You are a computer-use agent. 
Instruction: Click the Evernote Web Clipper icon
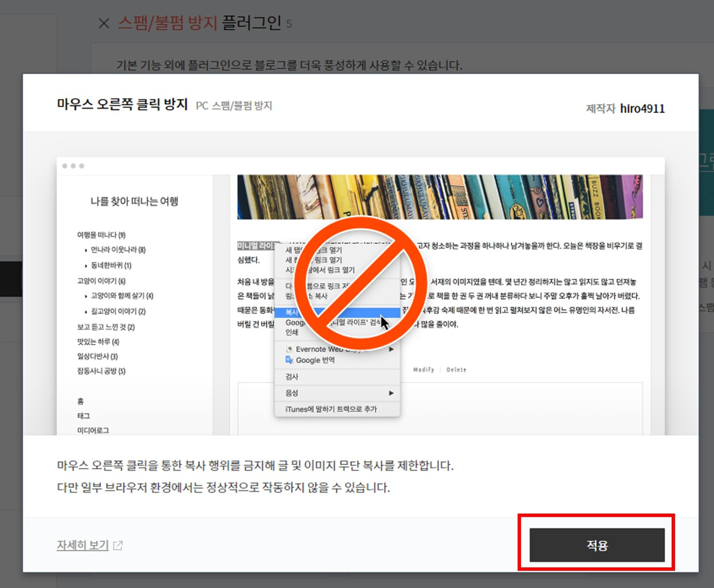289,349
